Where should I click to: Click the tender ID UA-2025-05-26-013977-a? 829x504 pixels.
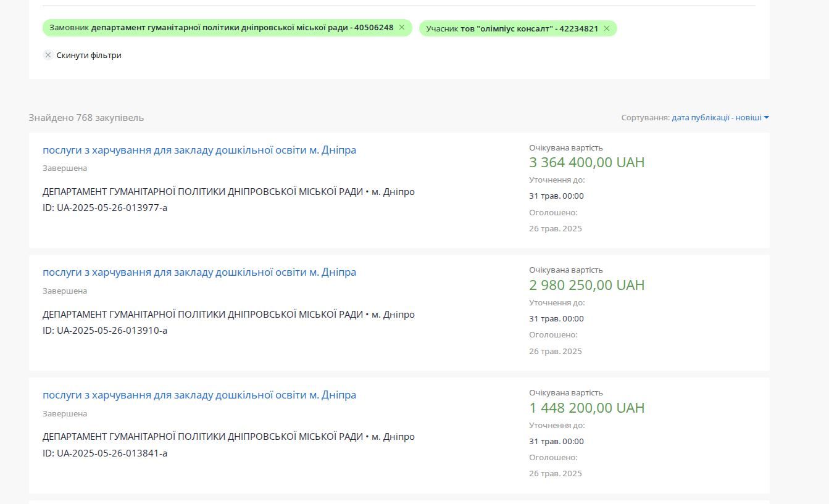click(105, 208)
